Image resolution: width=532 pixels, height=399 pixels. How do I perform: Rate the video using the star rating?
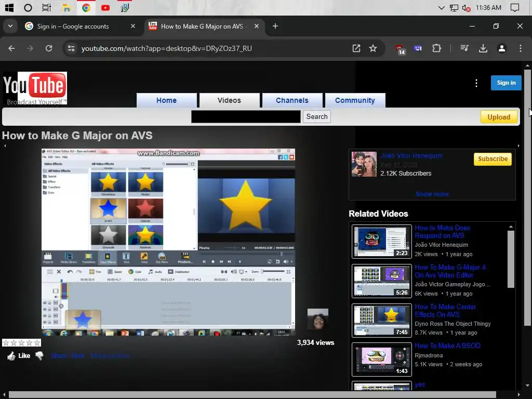click(21, 343)
